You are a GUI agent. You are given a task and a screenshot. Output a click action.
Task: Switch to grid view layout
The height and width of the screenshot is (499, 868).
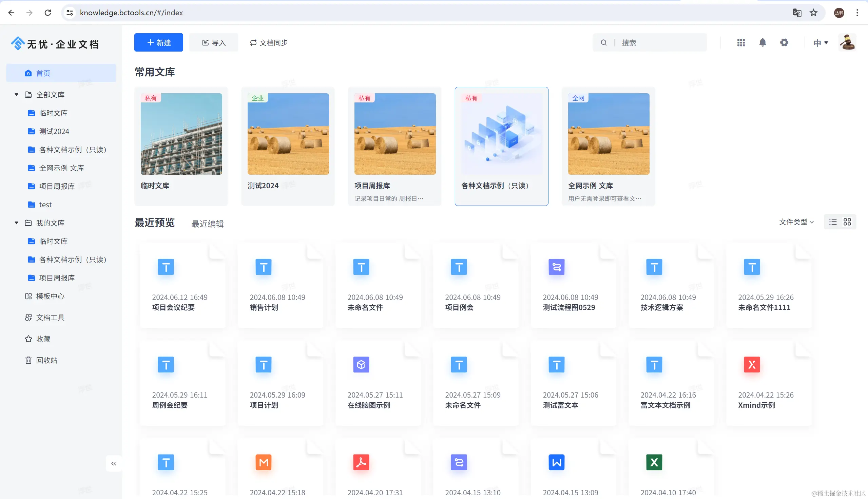(847, 222)
